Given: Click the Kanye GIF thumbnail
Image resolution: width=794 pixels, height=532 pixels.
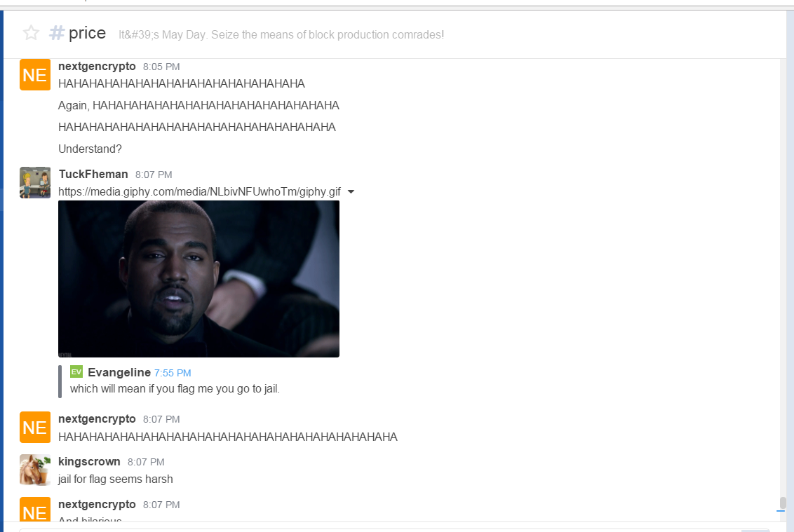Looking at the screenshot, I should (198, 279).
